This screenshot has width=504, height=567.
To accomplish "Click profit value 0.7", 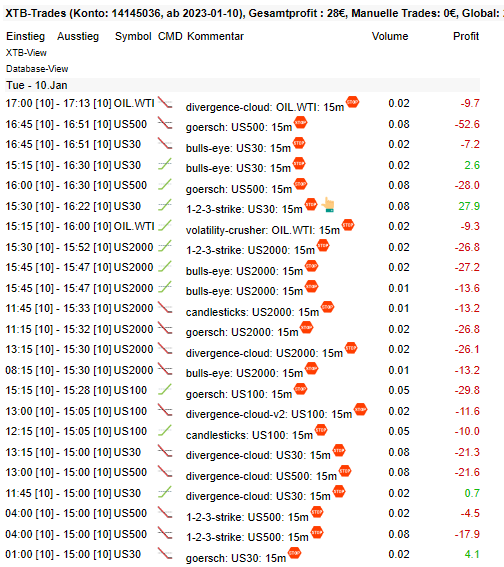I will point(472,493).
